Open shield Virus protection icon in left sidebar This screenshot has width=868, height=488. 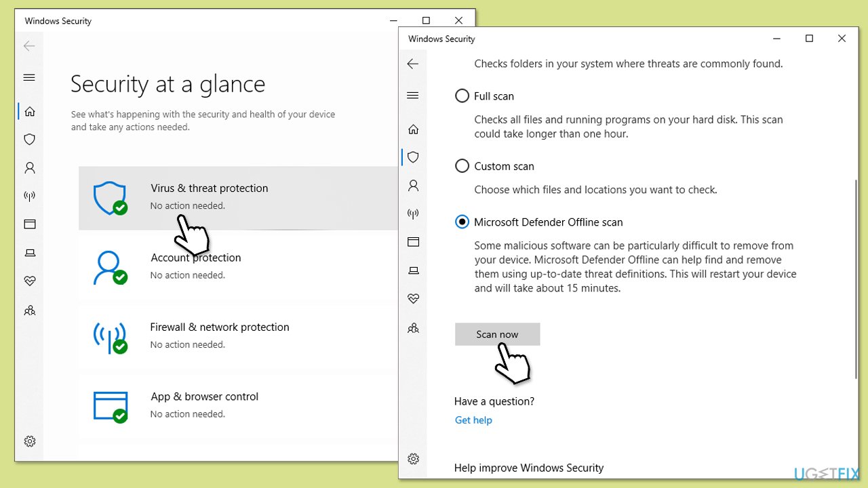pyautogui.click(x=29, y=139)
